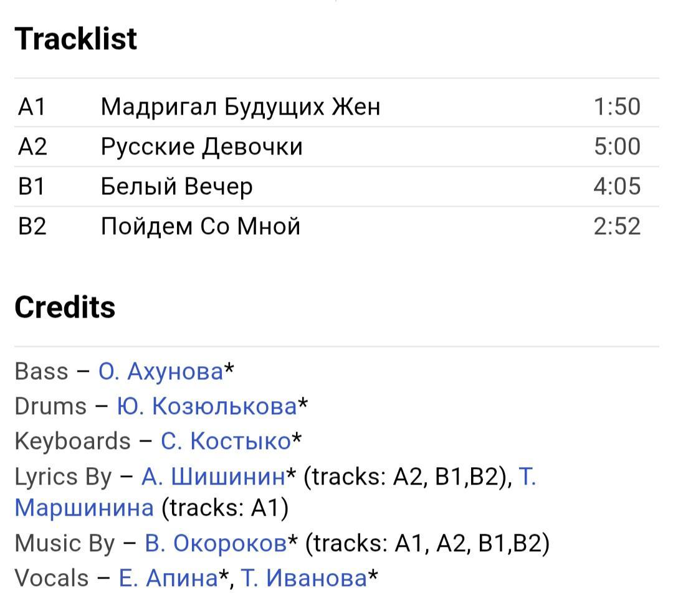Open the Ю. Козюлькова drums credit link
The height and width of the screenshot is (616, 673).
tap(207, 406)
